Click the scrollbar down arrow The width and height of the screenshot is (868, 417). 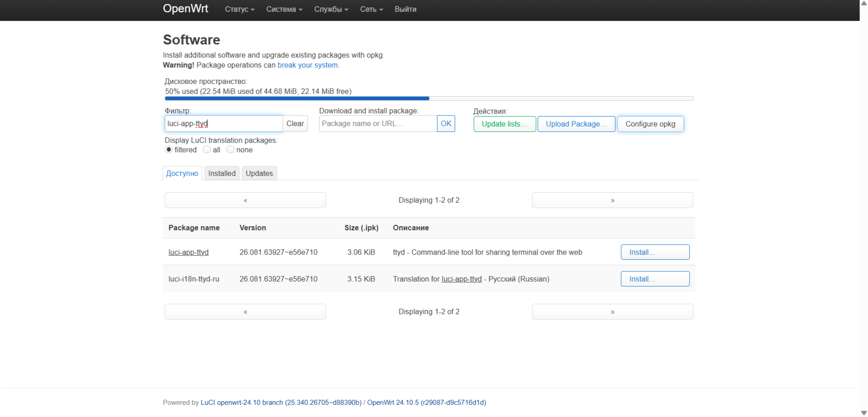pos(863,413)
